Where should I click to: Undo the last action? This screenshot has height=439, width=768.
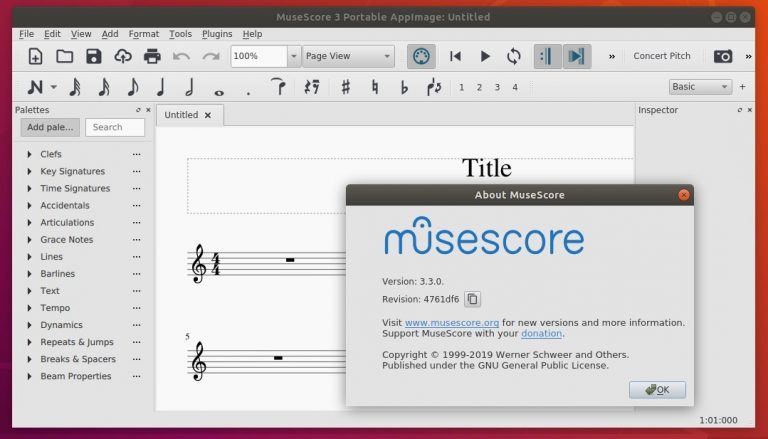tap(181, 56)
